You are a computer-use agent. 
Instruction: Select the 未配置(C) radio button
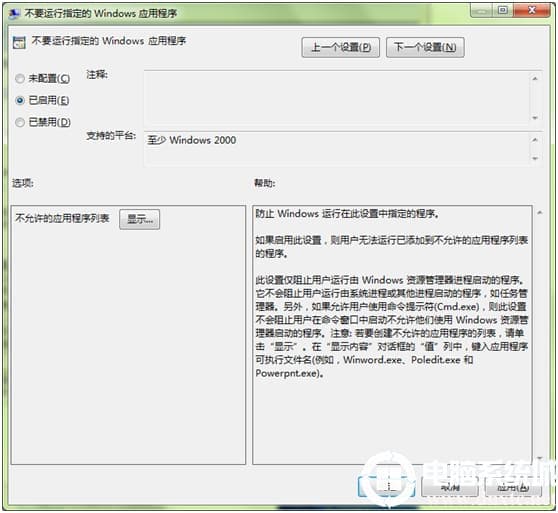(x=20, y=78)
